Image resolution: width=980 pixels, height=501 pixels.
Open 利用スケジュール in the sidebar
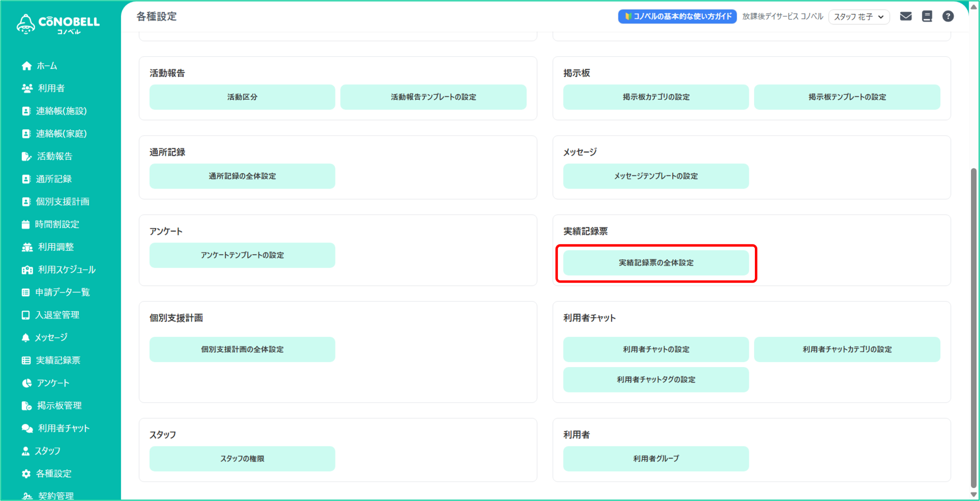tap(67, 270)
